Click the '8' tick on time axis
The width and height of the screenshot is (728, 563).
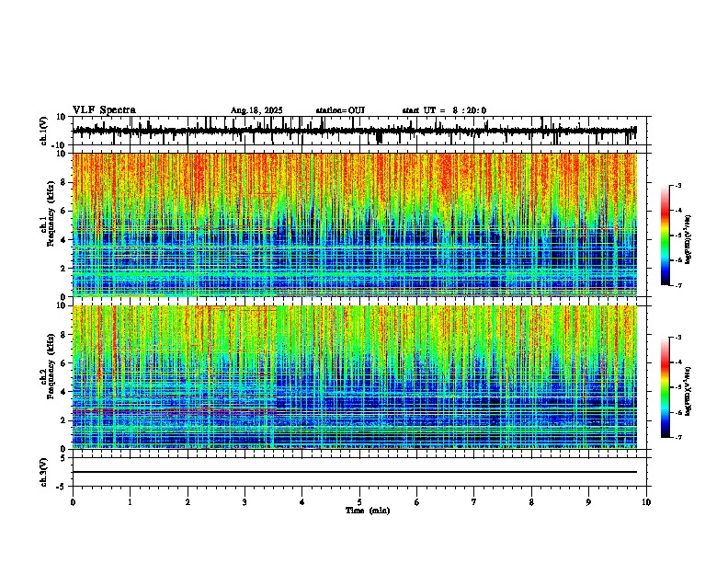pyautogui.click(x=531, y=502)
